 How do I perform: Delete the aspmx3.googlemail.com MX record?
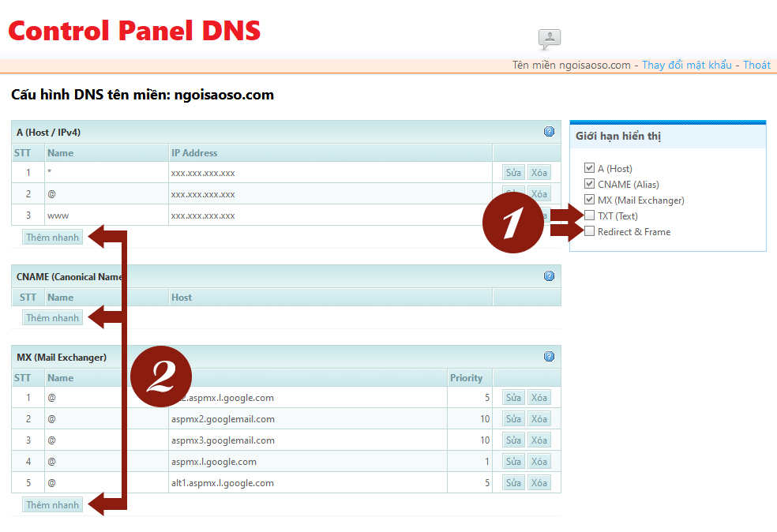click(539, 440)
